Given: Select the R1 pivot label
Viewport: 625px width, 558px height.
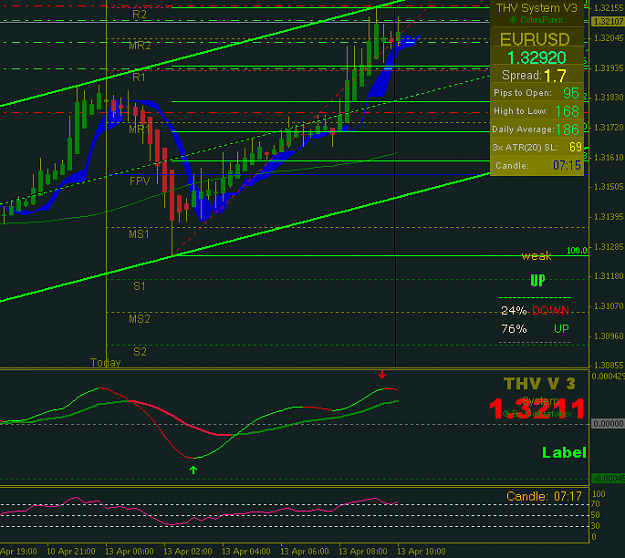Looking at the screenshot, I should click(139, 77).
